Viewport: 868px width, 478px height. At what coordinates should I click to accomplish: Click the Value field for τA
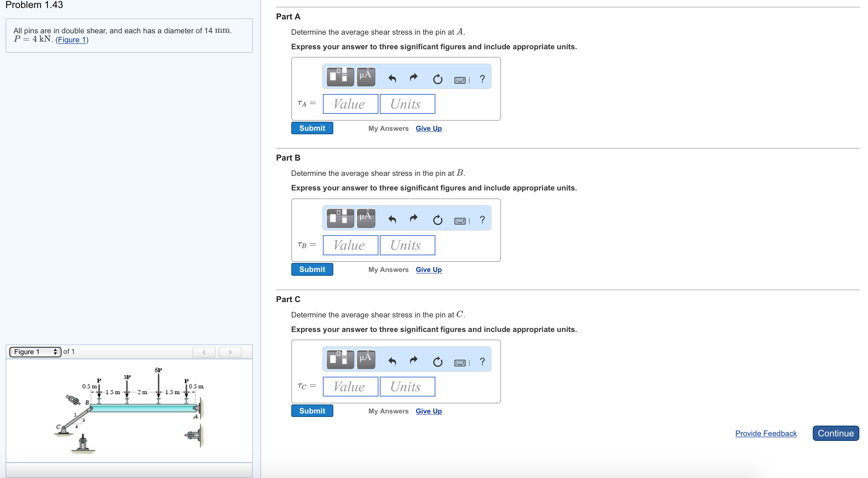point(350,104)
